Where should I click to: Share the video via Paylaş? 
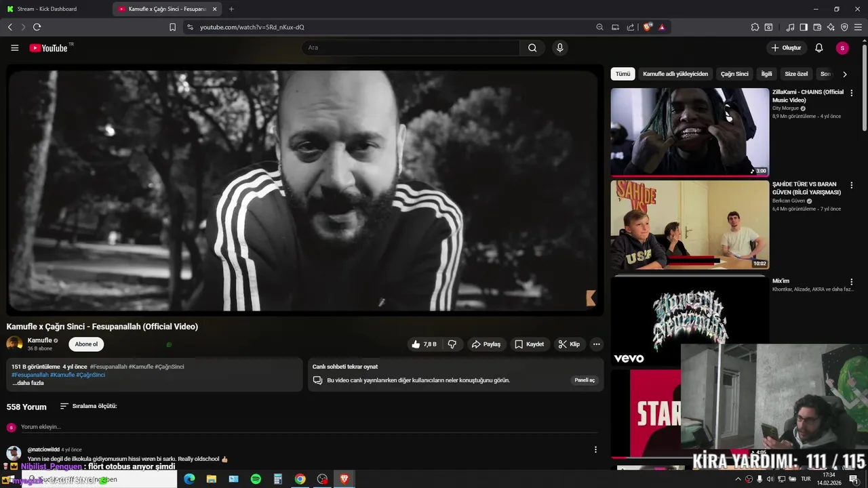(486, 344)
